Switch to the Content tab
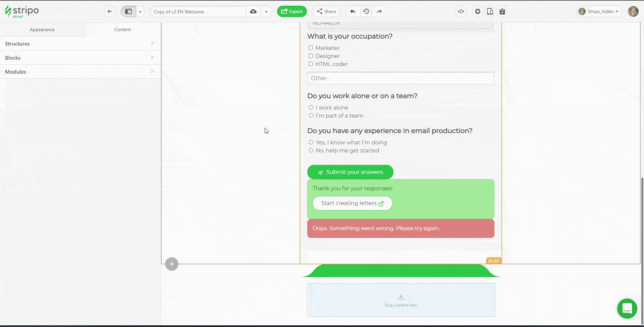The image size is (644, 327). (x=123, y=29)
